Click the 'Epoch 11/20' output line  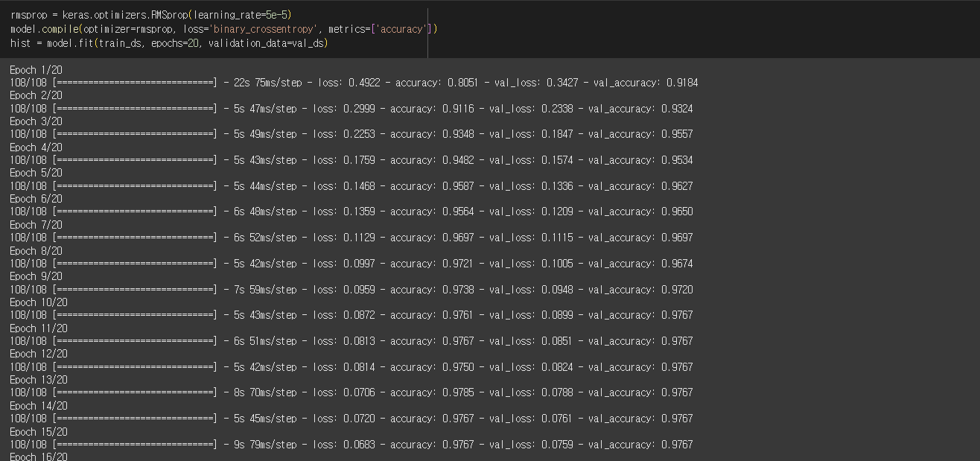click(39, 328)
